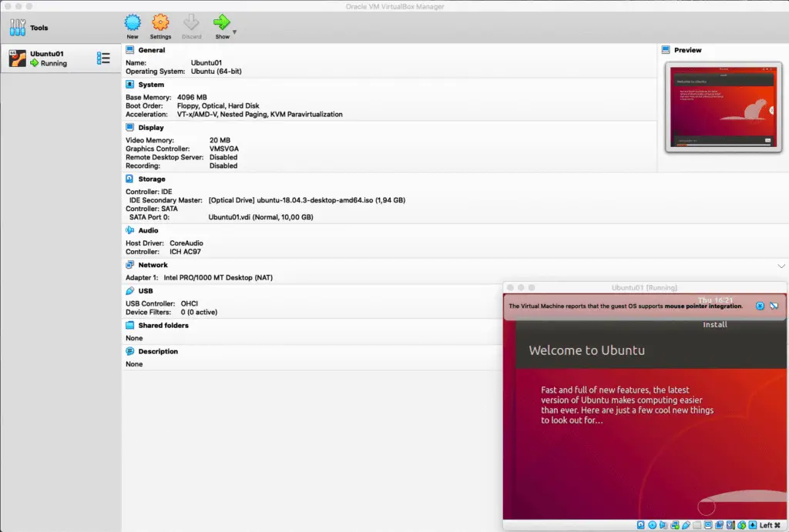The height and width of the screenshot is (532, 789).
Task: Click the VM preview thumbnail
Action: point(723,107)
